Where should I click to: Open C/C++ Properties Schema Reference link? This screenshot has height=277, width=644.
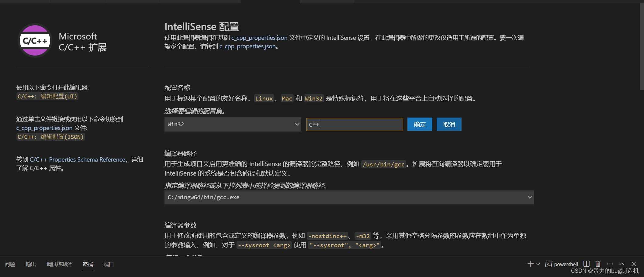[78, 159]
